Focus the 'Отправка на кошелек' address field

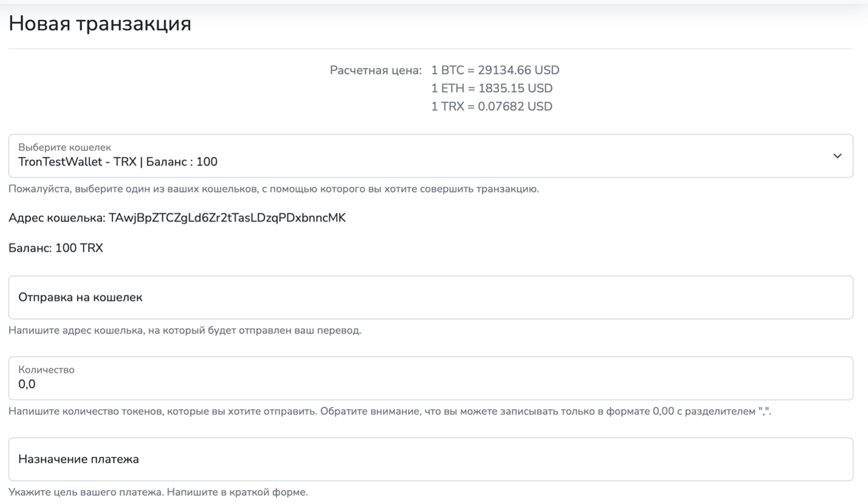coord(430,298)
